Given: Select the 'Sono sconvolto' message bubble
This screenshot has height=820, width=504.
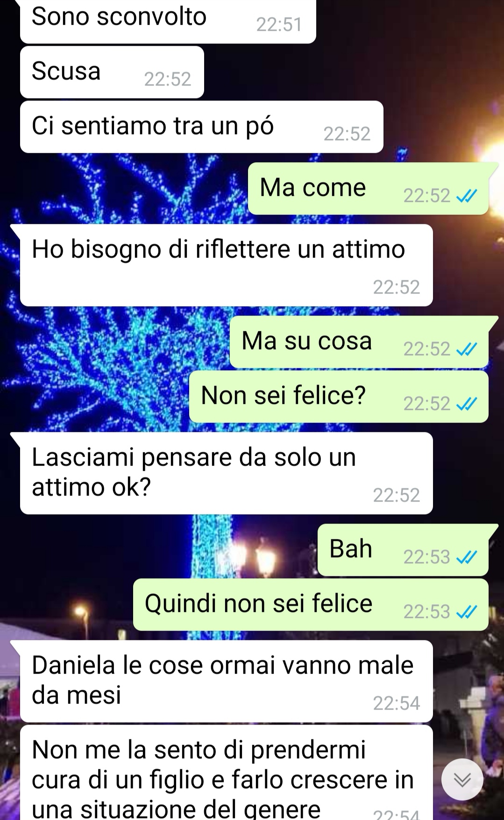Looking at the screenshot, I should pos(168,22).
